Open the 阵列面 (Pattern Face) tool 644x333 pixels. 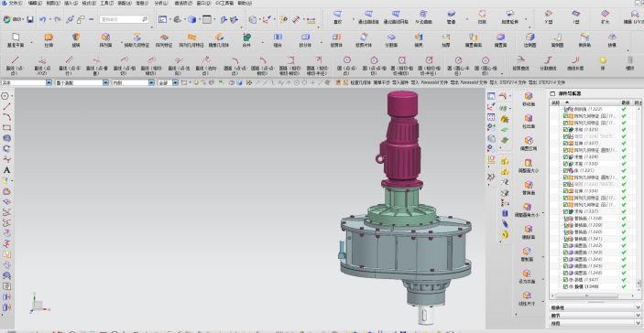coord(105,39)
